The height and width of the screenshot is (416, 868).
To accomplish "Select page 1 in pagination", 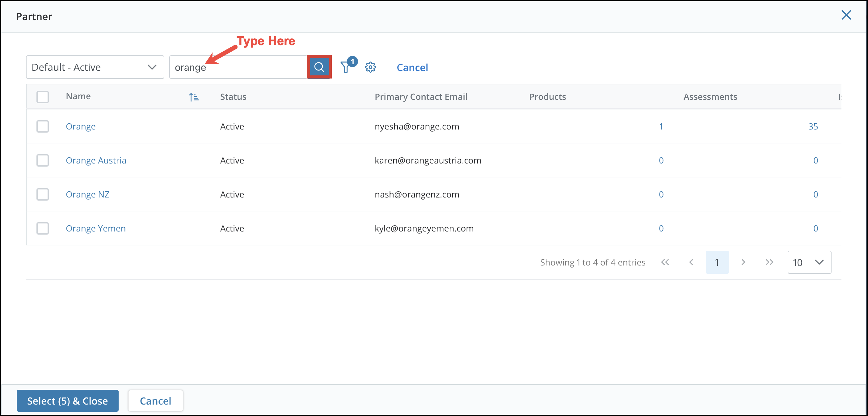I will point(717,262).
